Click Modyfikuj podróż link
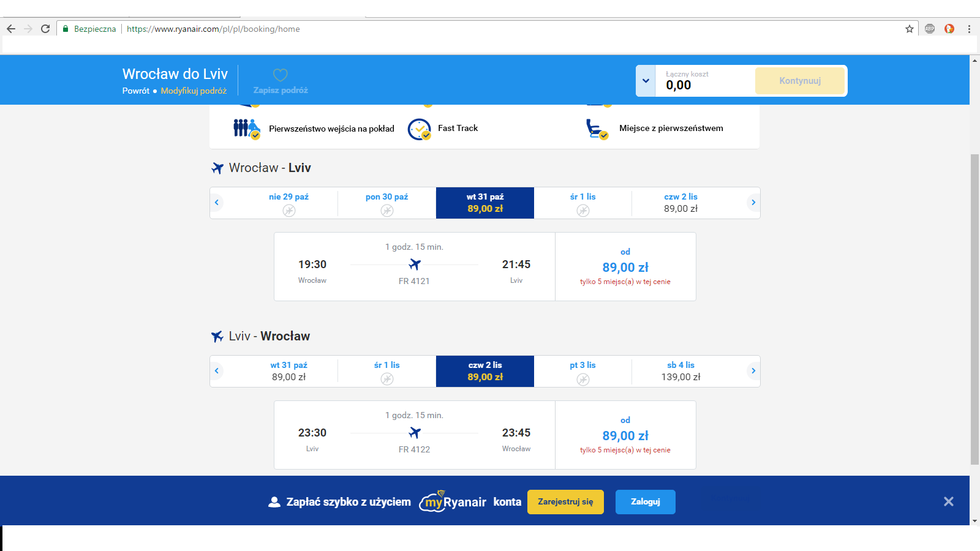Viewport: 980px width, 551px height. (x=194, y=91)
